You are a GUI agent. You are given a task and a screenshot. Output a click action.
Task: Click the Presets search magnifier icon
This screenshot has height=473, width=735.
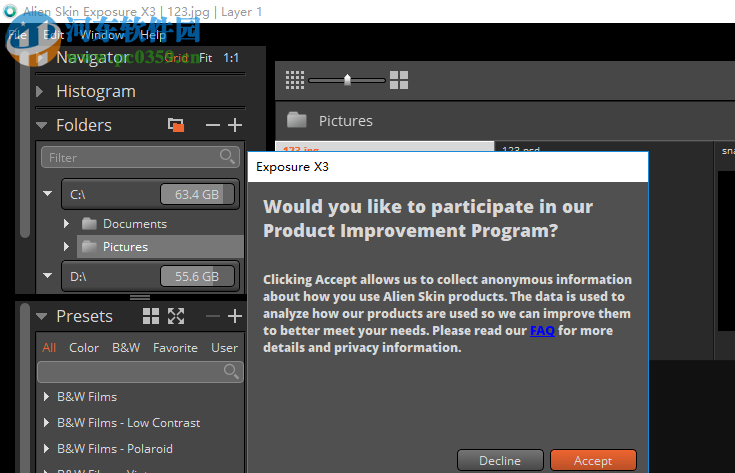[x=231, y=371]
